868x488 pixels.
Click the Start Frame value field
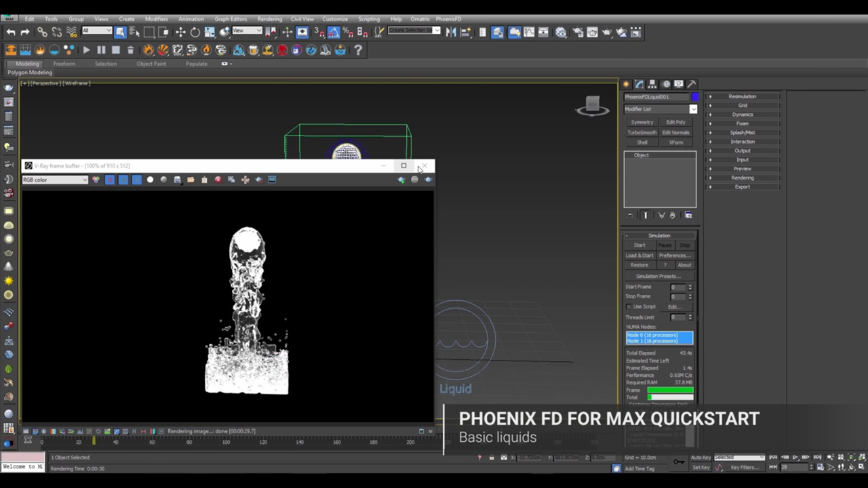coord(677,287)
